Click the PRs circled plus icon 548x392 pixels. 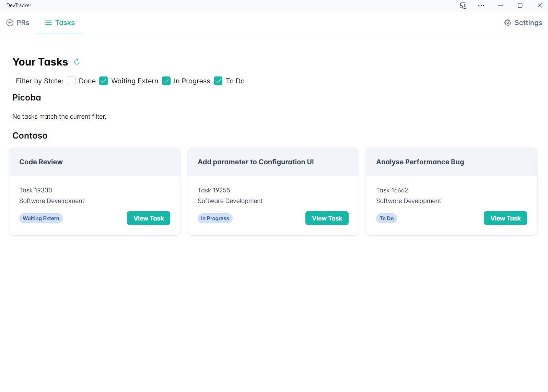pos(10,23)
